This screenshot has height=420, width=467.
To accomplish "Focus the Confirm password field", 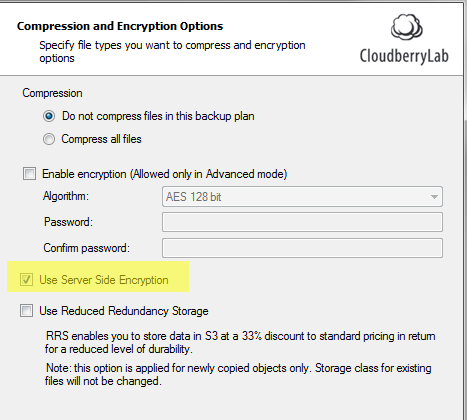I will pyautogui.click(x=302, y=248).
